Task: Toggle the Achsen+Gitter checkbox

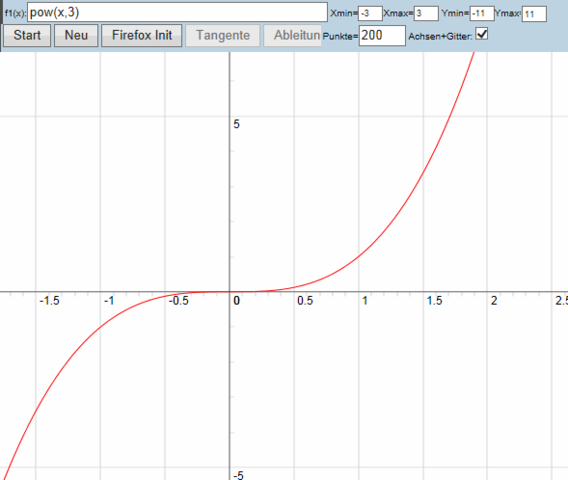Action: [x=481, y=34]
